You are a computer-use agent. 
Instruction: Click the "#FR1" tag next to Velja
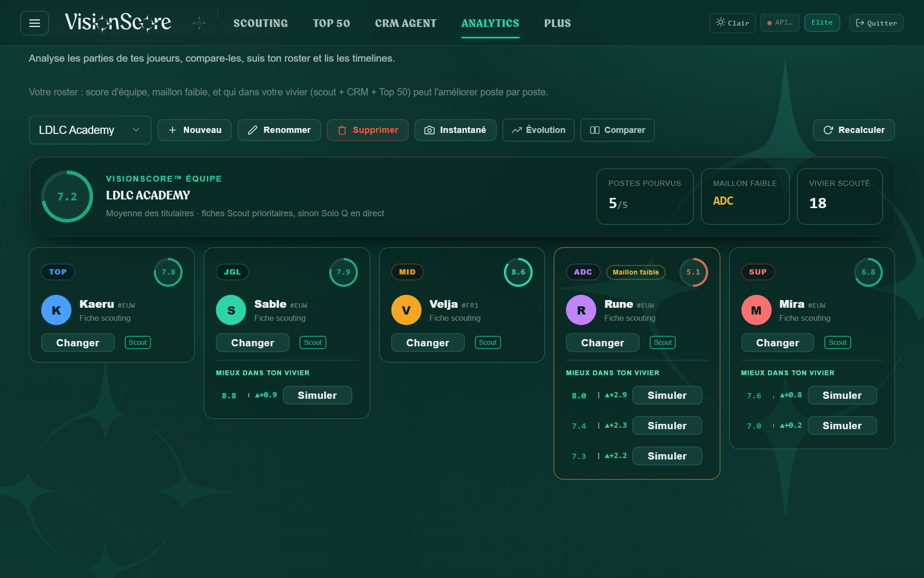coord(470,305)
